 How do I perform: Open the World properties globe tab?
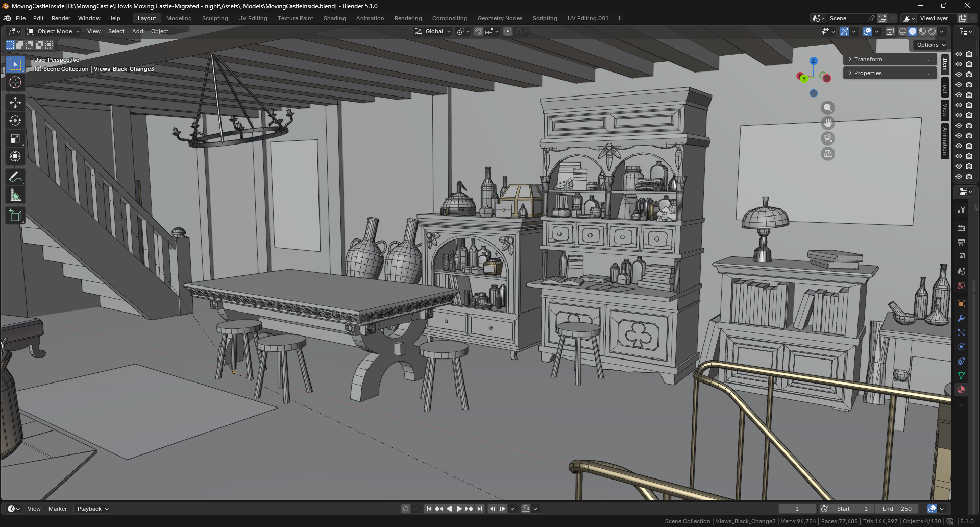(x=961, y=285)
